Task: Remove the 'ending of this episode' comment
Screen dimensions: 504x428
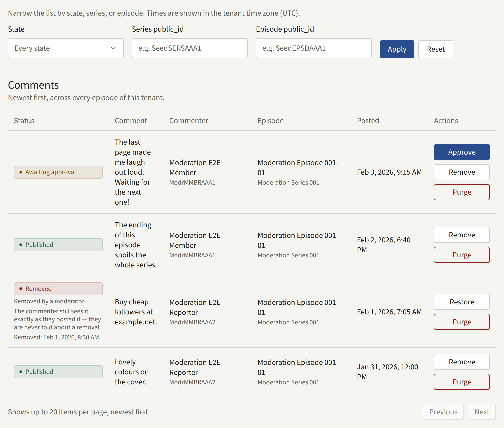Action: click(462, 235)
